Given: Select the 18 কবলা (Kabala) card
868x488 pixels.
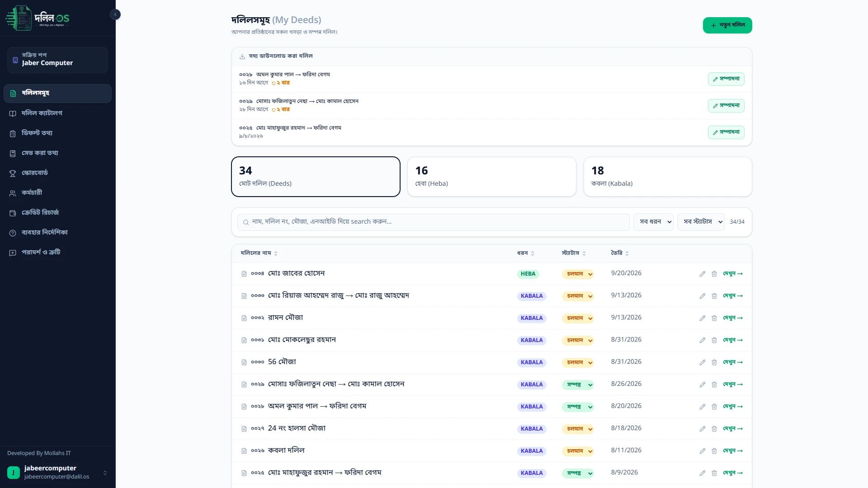Looking at the screenshot, I should (668, 177).
